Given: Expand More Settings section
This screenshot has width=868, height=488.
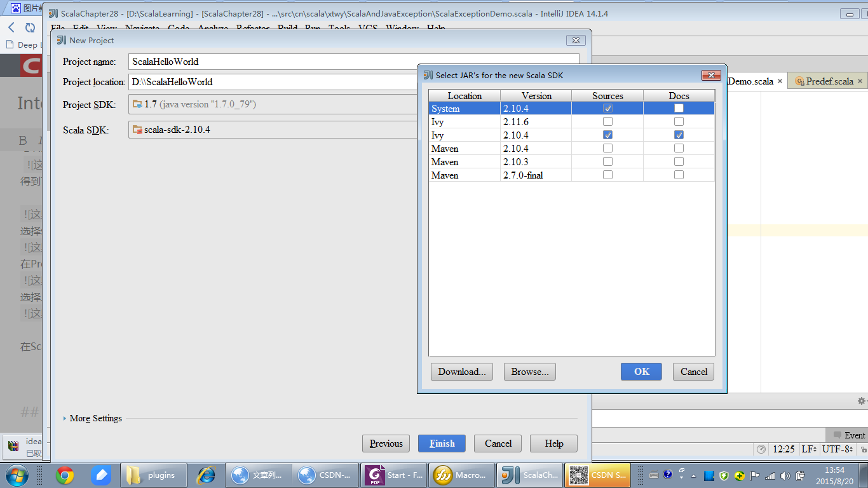Looking at the screenshot, I should coord(92,418).
